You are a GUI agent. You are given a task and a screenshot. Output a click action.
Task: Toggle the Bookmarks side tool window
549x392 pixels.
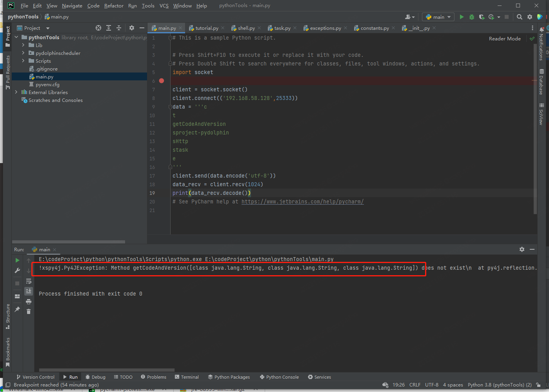coord(7,352)
